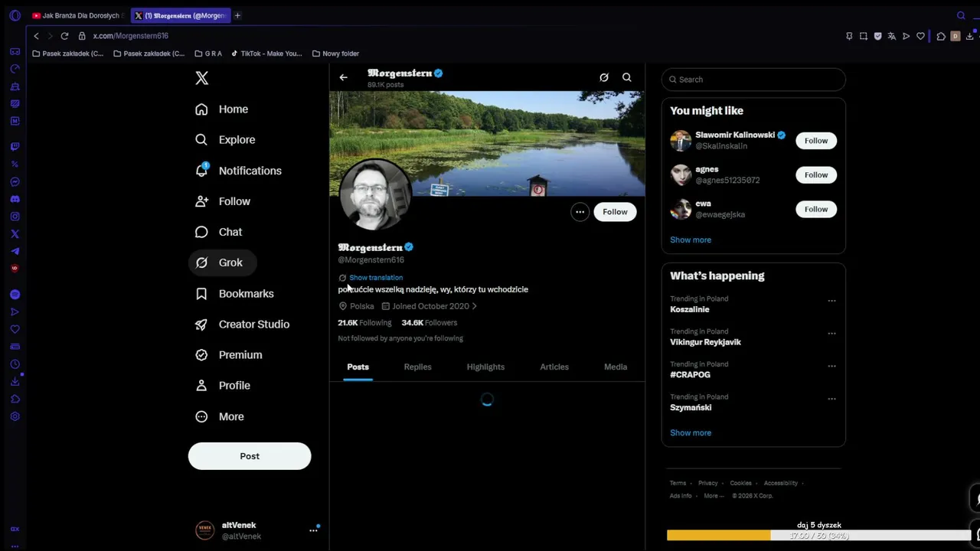980x551 pixels.
Task: Open more options for the Vikingur Reykjavik trend
Action: click(x=831, y=334)
